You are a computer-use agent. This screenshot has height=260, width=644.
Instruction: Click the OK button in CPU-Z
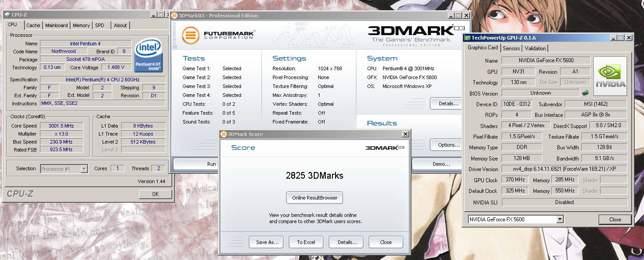click(155, 194)
